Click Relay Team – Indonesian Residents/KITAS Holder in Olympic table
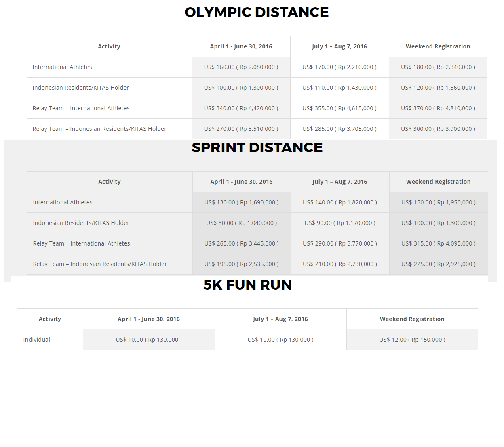 [99, 129]
